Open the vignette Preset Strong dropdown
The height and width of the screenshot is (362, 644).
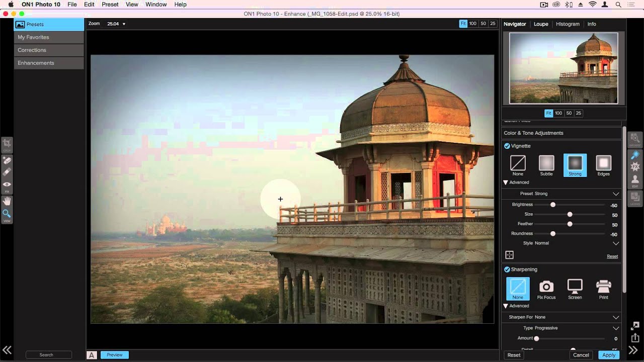coord(562,194)
